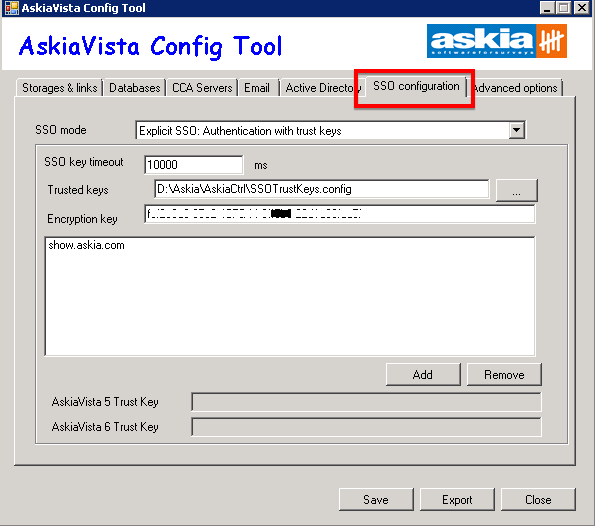Browse for Trusted keys file
The image size is (595, 526).
[x=516, y=190]
